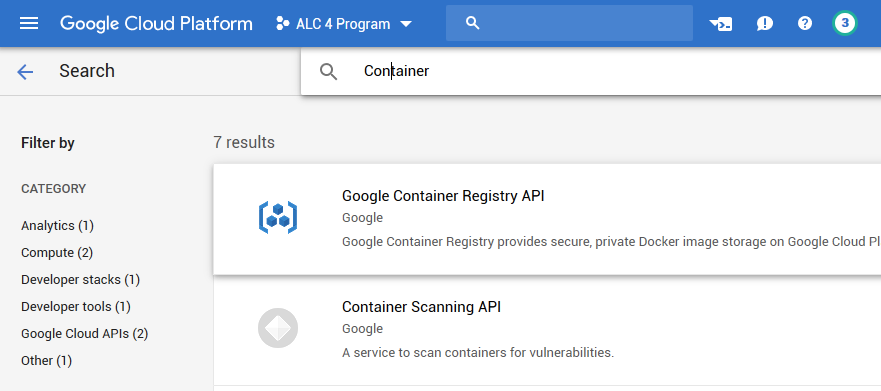The height and width of the screenshot is (391, 881).
Task: Go back using the left arrow
Action: [25, 71]
